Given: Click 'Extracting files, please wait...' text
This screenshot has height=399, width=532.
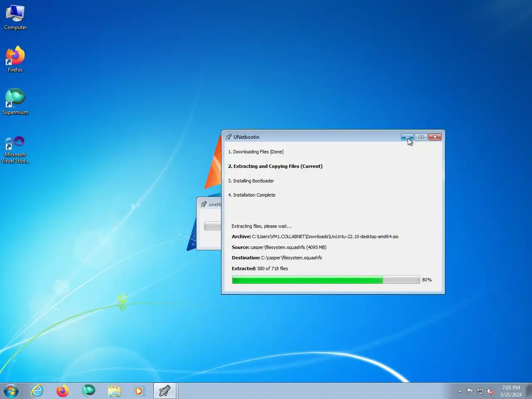Looking at the screenshot, I should [x=261, y=226].
